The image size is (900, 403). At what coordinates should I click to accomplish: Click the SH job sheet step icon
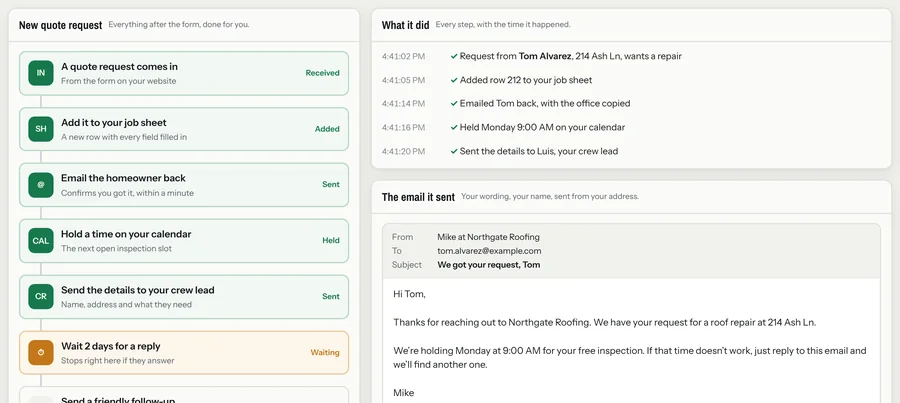pos(41,129)
